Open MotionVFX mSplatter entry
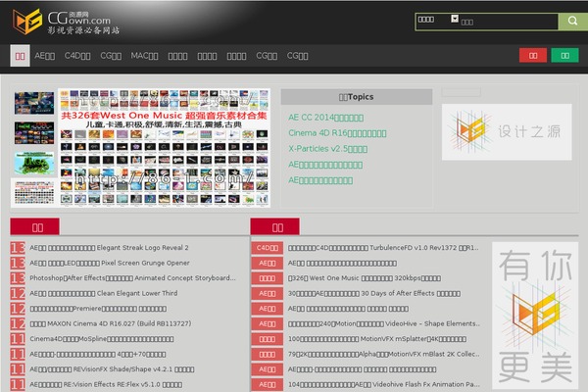Viewport: 588px width, 392px height. coord(377,339)
